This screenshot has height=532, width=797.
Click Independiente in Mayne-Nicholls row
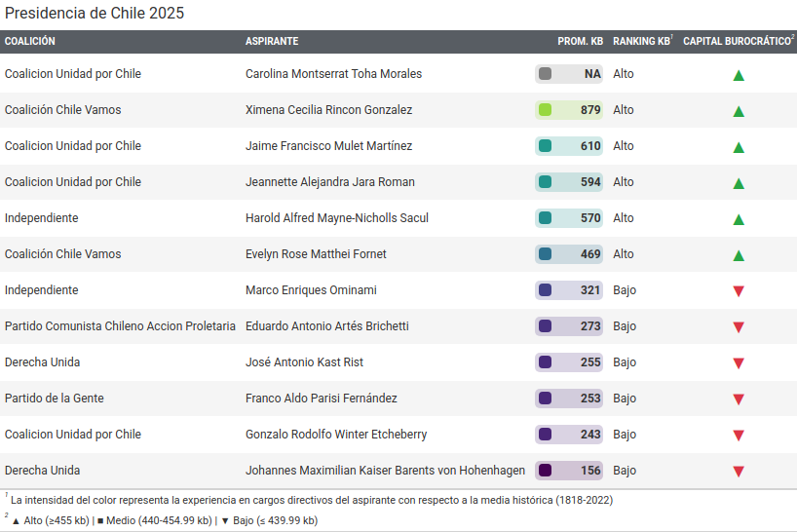coord(42,218)
